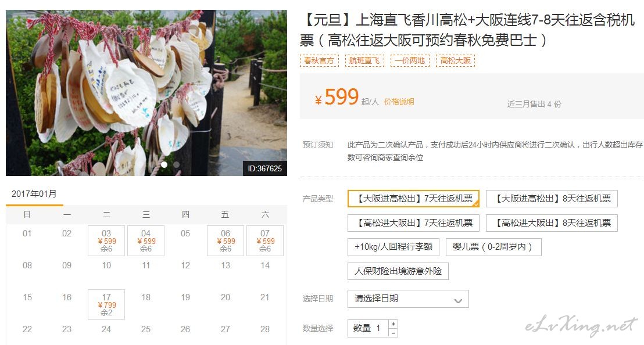This screenshot has height=345, width=644.
Task: Increase quantity with the plus stepper
Action: pyautogui.click(x=393, y=324)
